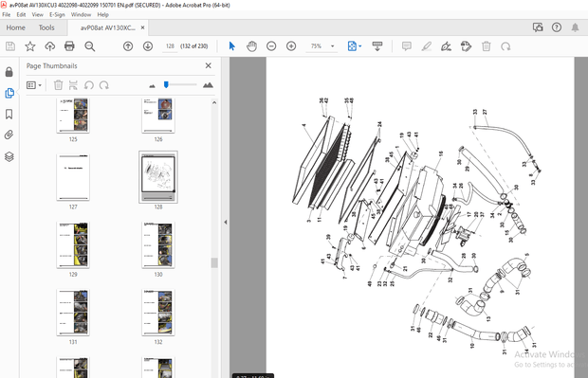The height and width of the screenshot is (378, 588).
Task: Switch to the Home tab
Action: [x=16, y=27]
